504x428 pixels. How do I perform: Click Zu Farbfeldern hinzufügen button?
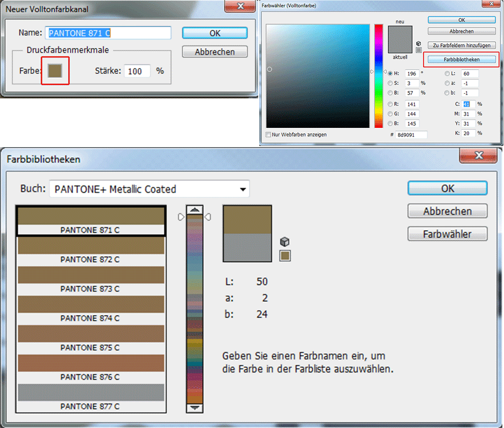[462, 45]
